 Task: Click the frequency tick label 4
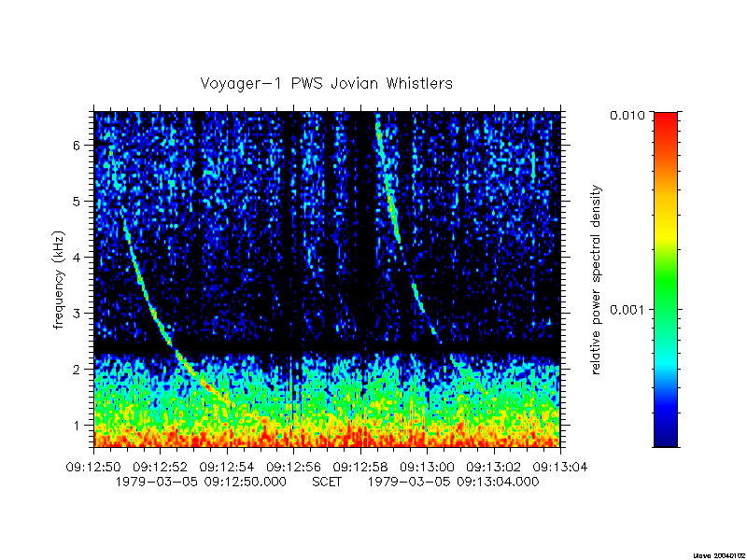(x=77, y=258)
